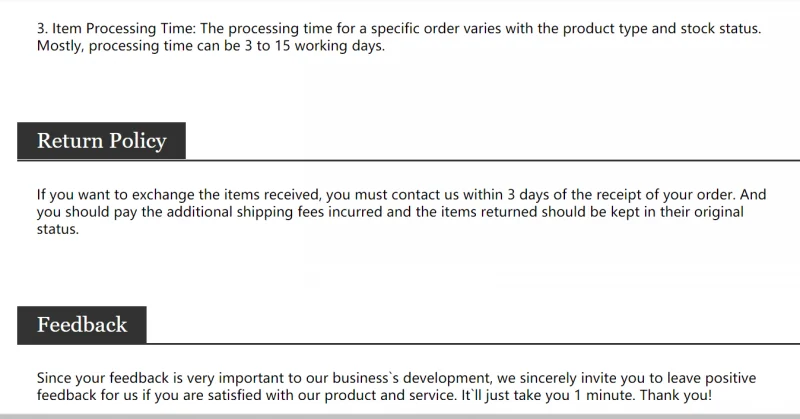
Task: Click the horizontal scrollbar at the bottom
Action: (x=400, y=416)
